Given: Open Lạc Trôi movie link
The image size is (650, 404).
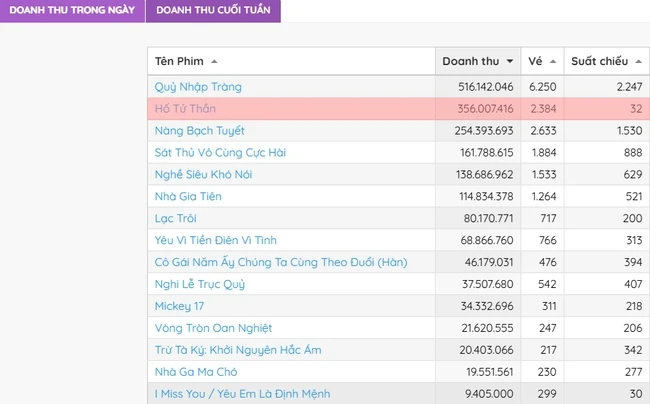Looking at the screenshot, I should click(x=175, y=218).
